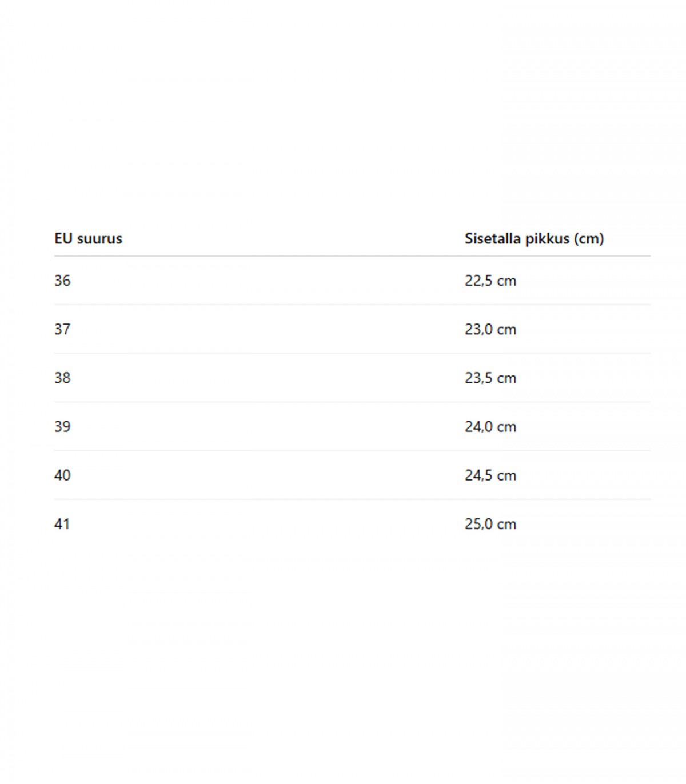Click the 23,0 cm insole length
This screenshot has width=686, height=784.
tap(490, 329)
